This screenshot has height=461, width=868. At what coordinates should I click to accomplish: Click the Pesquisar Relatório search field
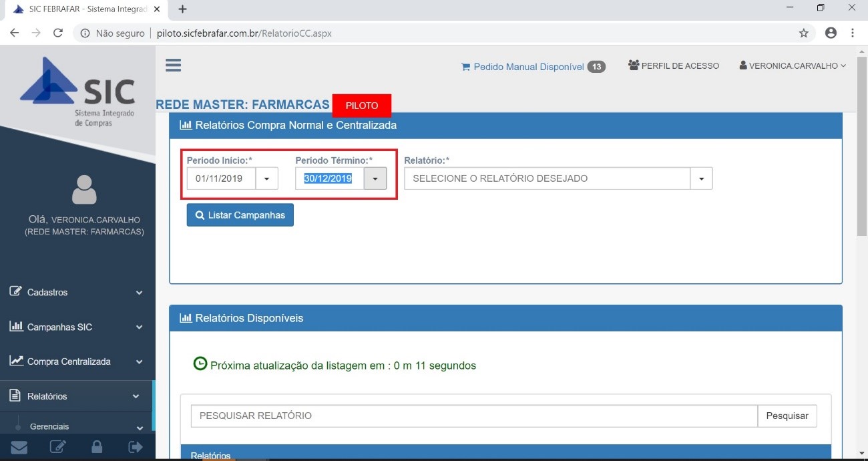[x=473, y=416]
